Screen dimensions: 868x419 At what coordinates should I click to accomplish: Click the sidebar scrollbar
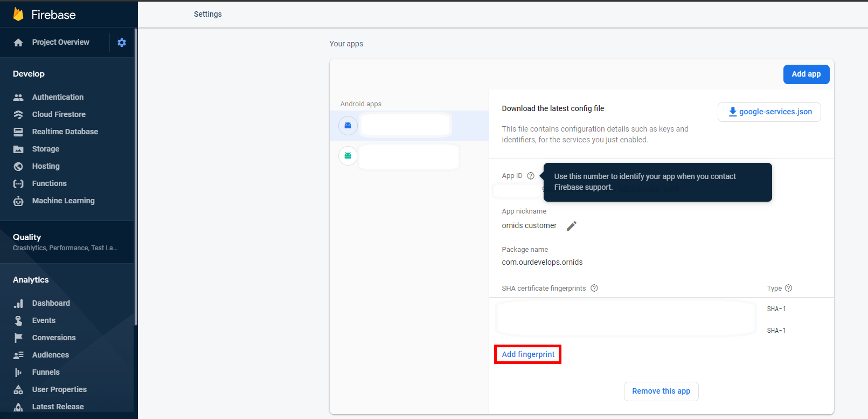(x=135, y=178)
